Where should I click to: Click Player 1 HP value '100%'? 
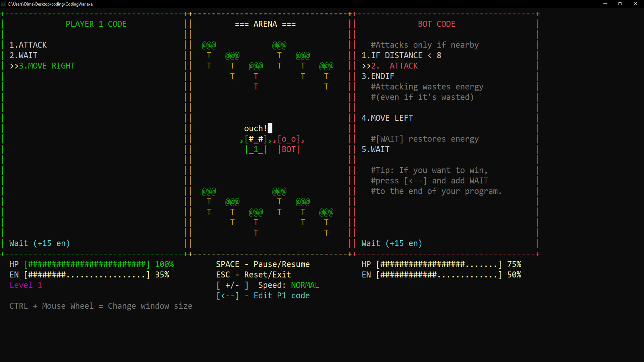[164, 264]
